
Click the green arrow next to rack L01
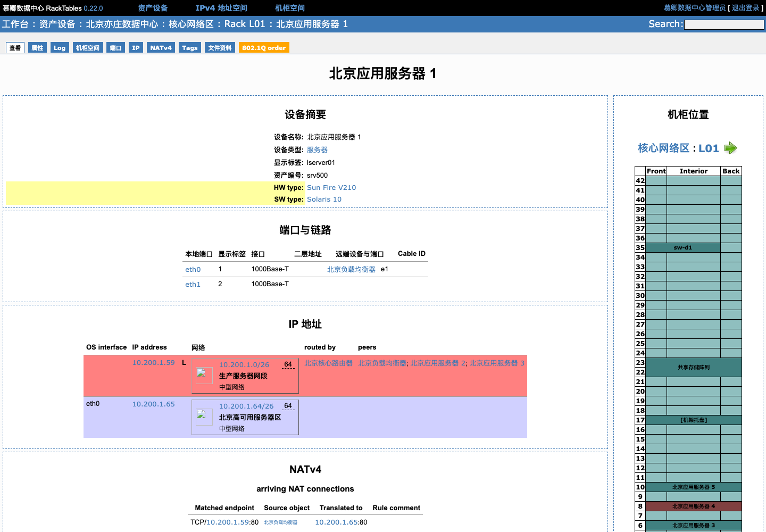click(x=731, y=148)
